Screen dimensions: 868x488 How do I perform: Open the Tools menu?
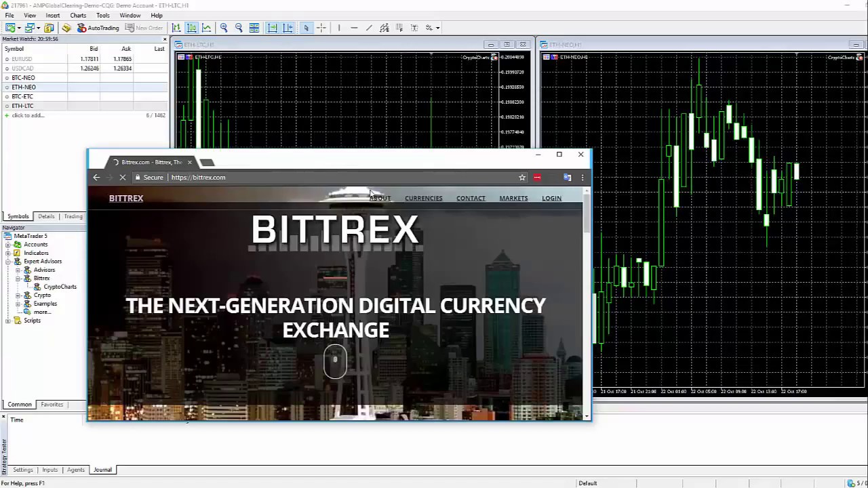point(103,16)
